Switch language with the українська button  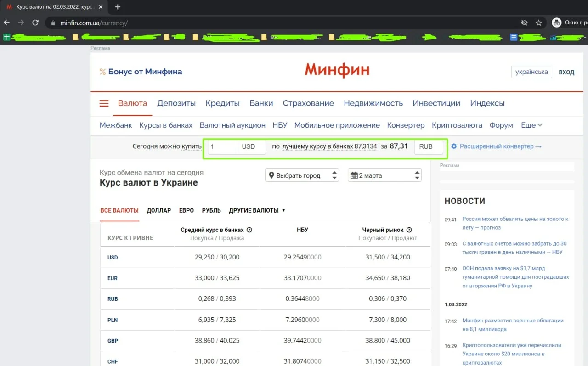pyautogui.click(x=531, y=72)
